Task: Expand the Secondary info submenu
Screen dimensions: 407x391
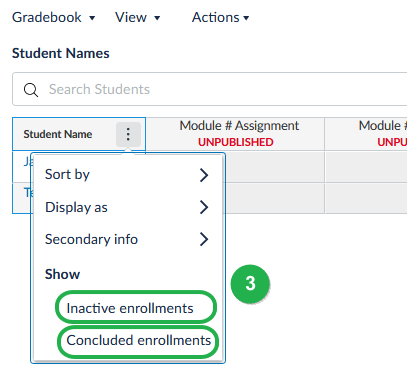Action: coord(128,239)
